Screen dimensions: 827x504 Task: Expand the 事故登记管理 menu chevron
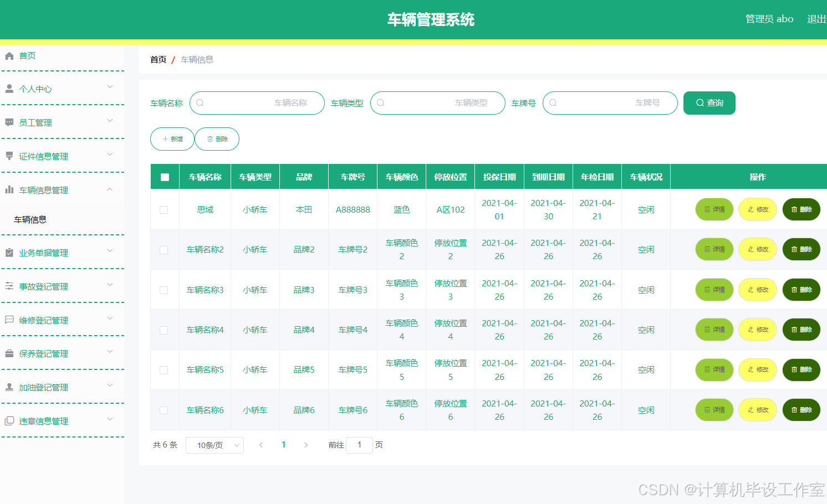[x=110, y=284]
